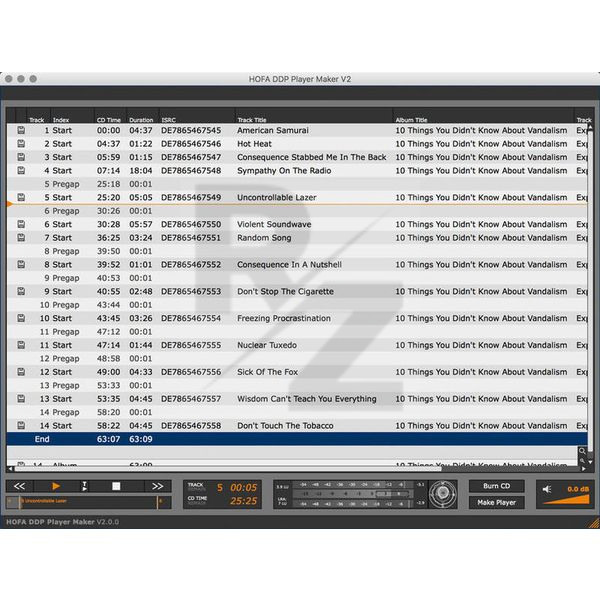Viewport: 600px width, 600px height.
Task: Click the Make Player button
Action: point(496,502)
